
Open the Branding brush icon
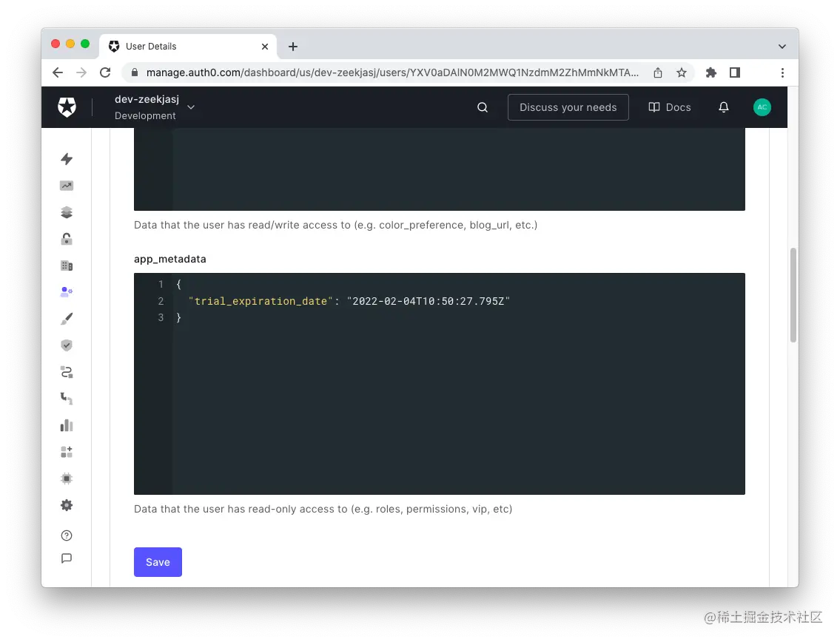67,318
